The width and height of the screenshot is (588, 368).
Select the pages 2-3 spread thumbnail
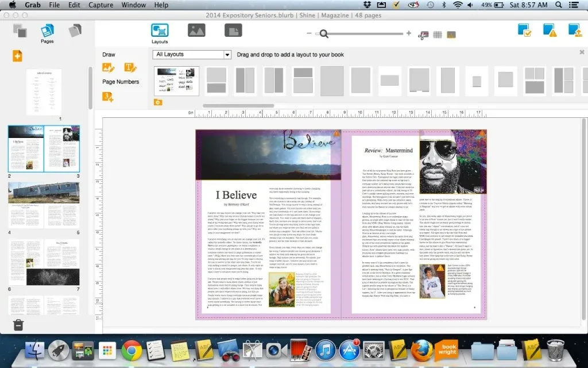point(43,148)
